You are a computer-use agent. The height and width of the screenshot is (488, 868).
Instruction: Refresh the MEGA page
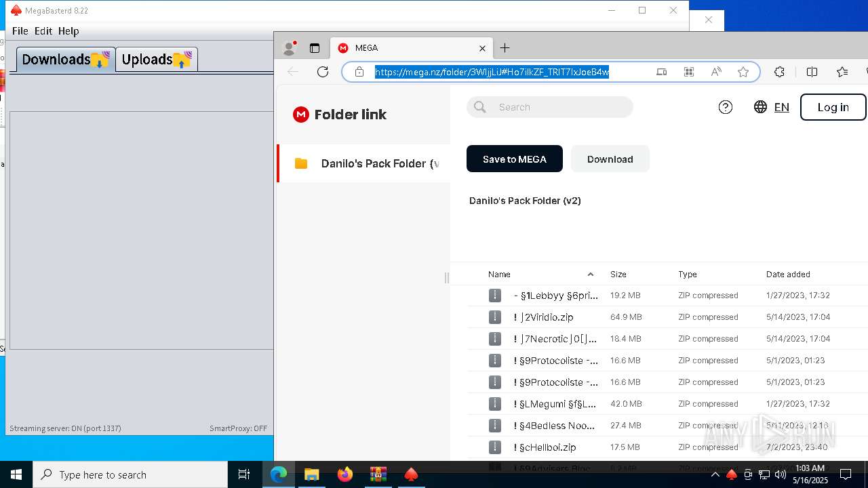323,72
